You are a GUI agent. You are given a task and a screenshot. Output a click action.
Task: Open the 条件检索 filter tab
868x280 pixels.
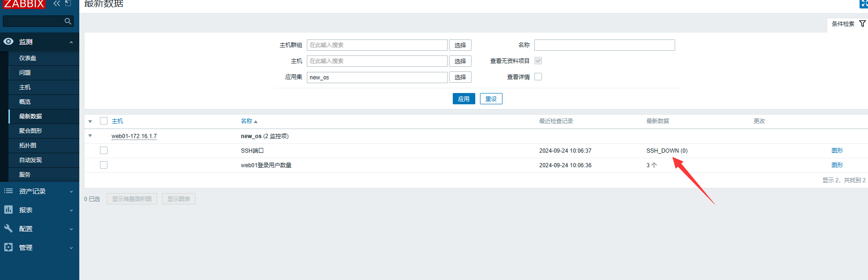pyautogui.click(x=848, y=24)
